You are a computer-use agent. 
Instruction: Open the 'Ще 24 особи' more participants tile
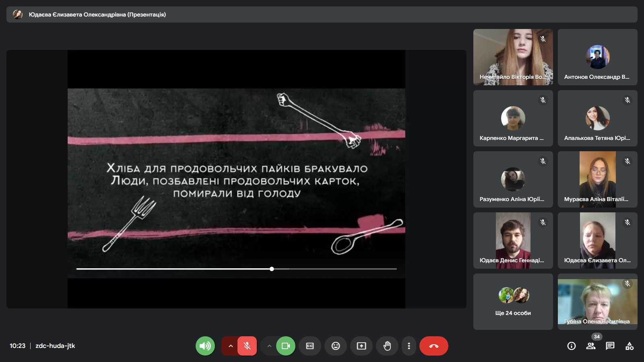513,302
